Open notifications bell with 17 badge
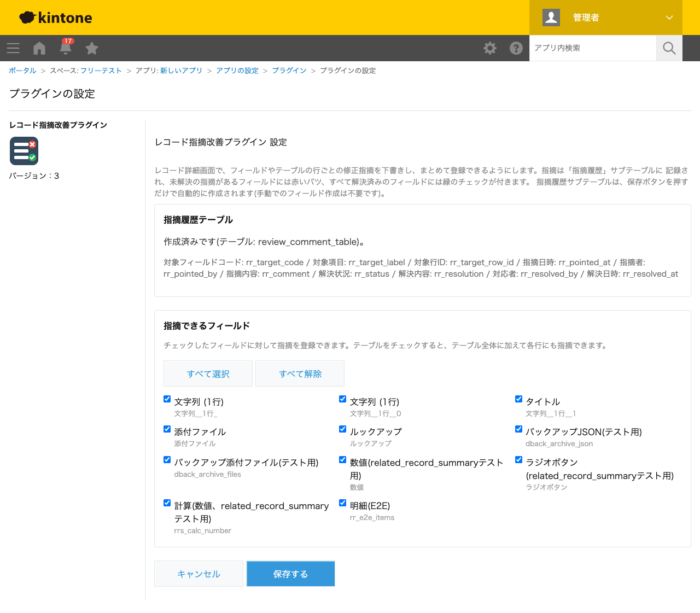This screenshot has width=700, height=613. coord(66,48)
